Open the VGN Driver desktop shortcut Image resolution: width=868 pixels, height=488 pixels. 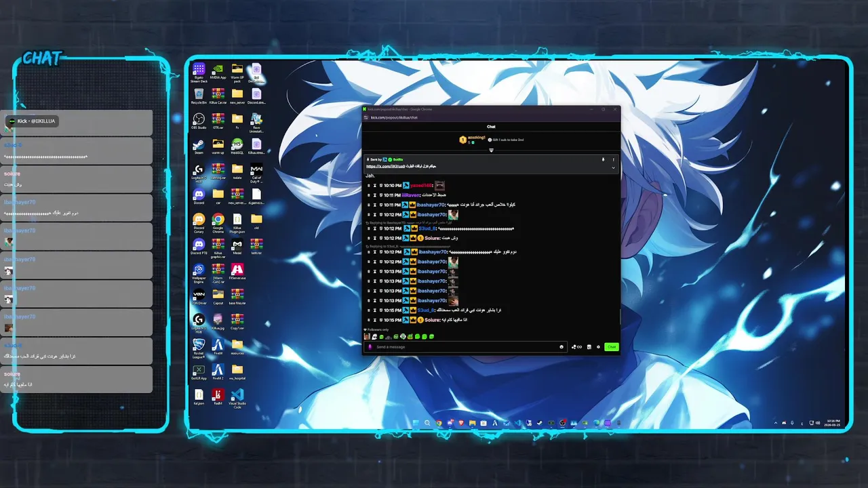(x=199, y=297)
